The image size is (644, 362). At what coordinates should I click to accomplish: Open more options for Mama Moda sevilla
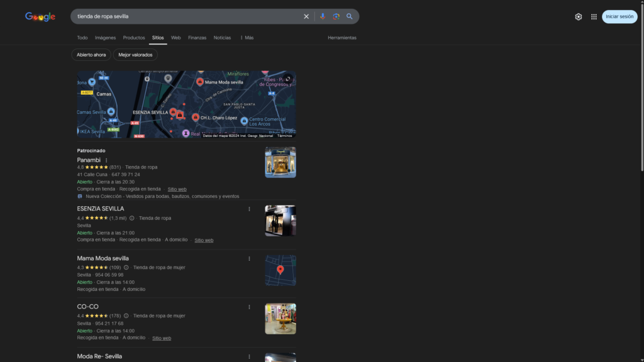[x=249, y=259]
